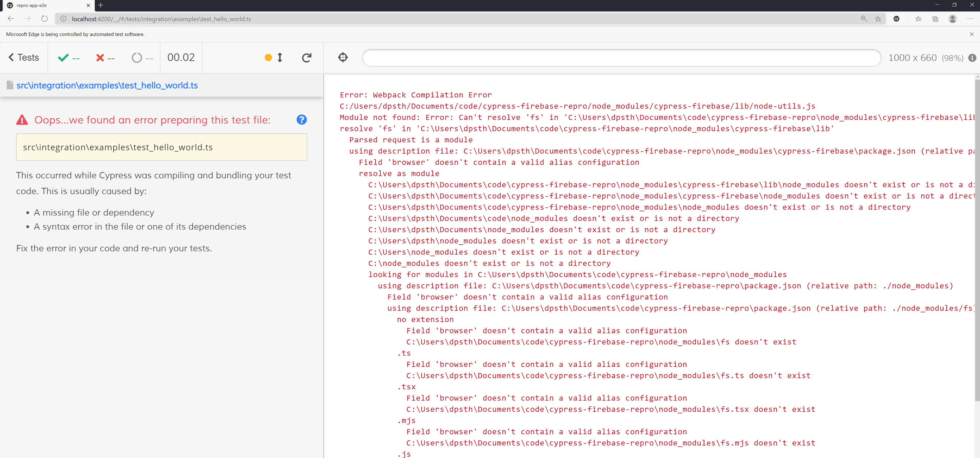Toggle the orange auto-scrolling indicator

point(269,57)
